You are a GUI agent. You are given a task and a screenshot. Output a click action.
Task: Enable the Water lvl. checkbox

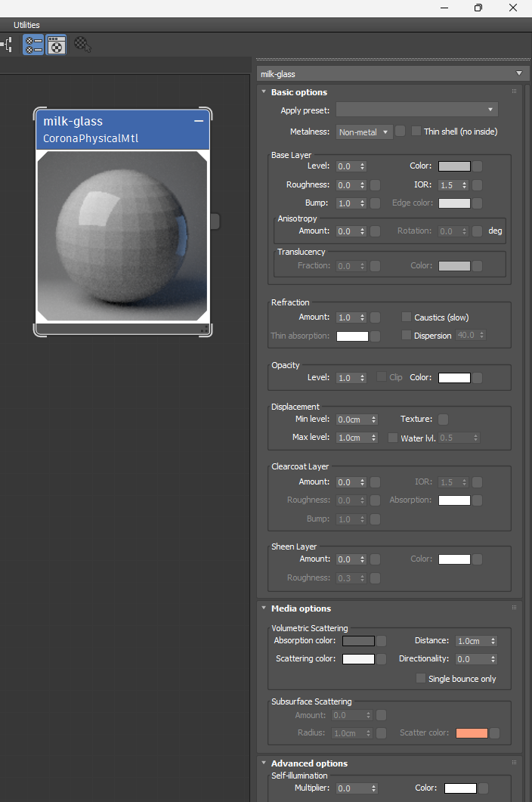(393, 438)
